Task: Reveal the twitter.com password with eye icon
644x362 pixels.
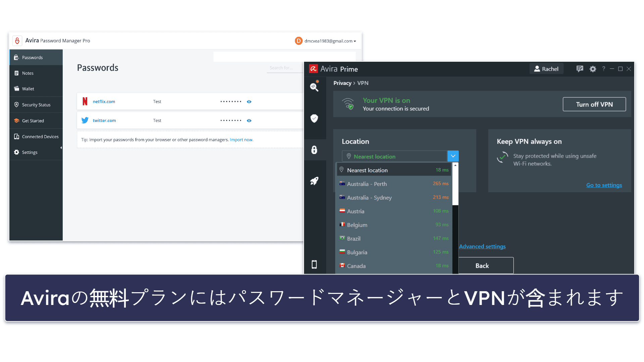Action: click(249, 120)
